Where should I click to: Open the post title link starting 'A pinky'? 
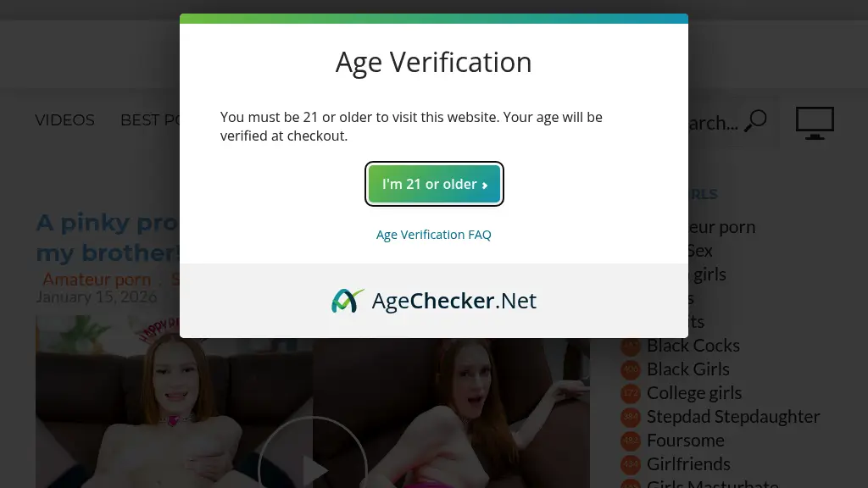108,237
